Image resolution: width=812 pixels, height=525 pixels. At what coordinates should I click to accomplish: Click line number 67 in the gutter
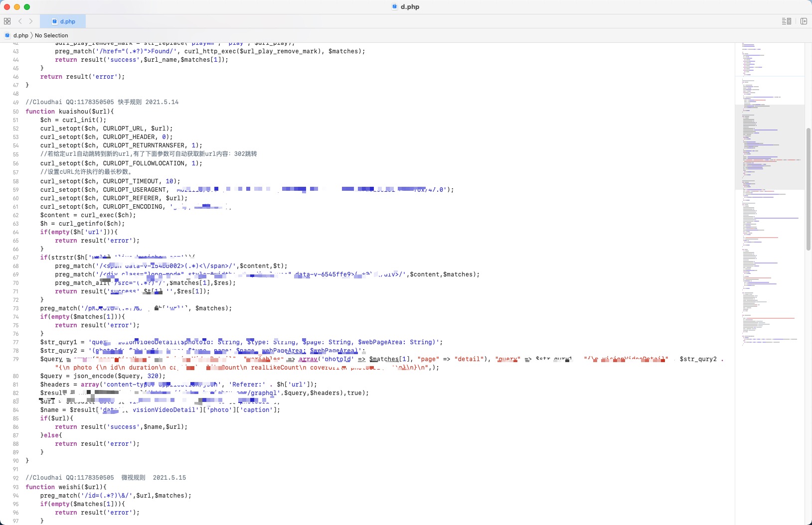coord(16,258)
